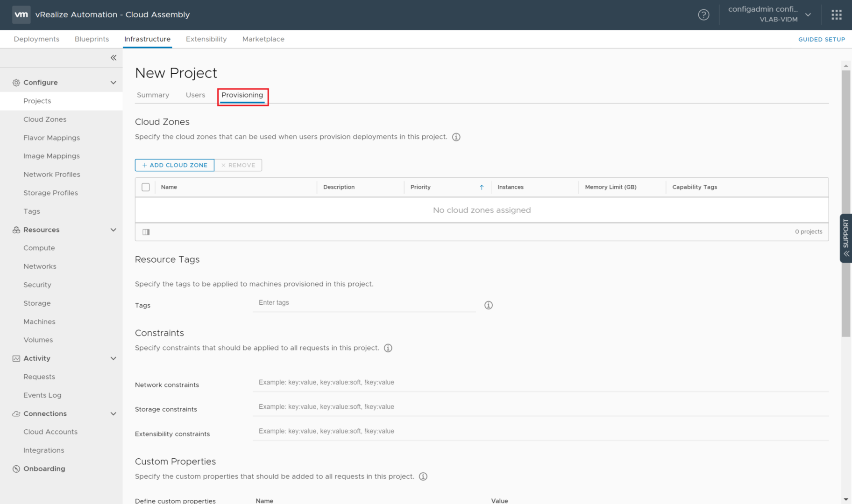The height and width of the screenshot is (504, 852).
Task: Open Flavor Mappings in the sidebar
Action: (x=51, y=138)
